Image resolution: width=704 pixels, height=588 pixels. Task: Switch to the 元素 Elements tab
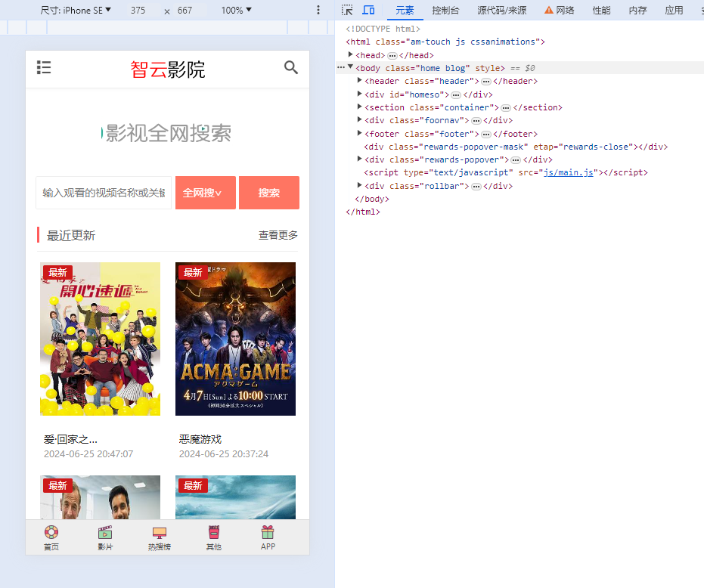(405, 11)
